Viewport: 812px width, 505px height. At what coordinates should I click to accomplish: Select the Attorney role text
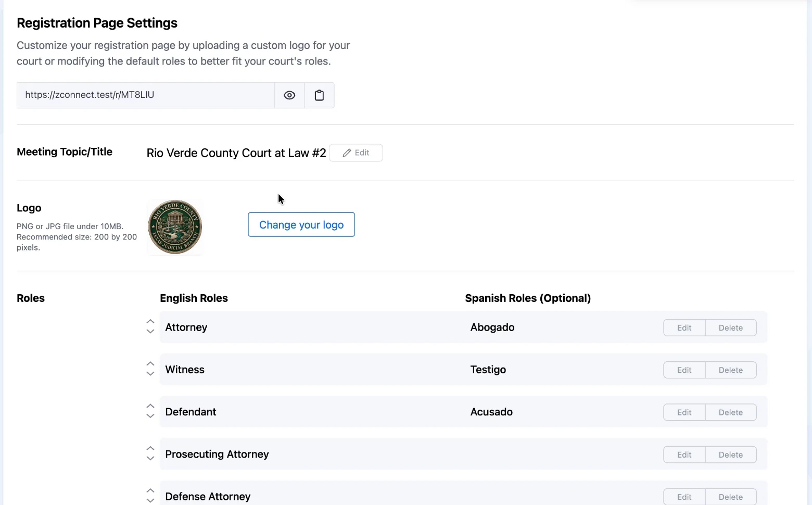coord(186,327)
